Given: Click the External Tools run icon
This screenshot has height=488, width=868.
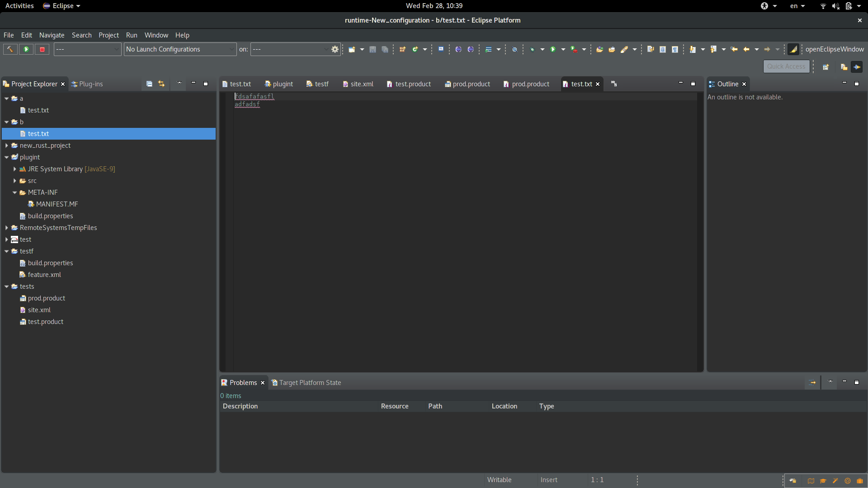Looking at the screenshot, I should click(x=574, y=49).
